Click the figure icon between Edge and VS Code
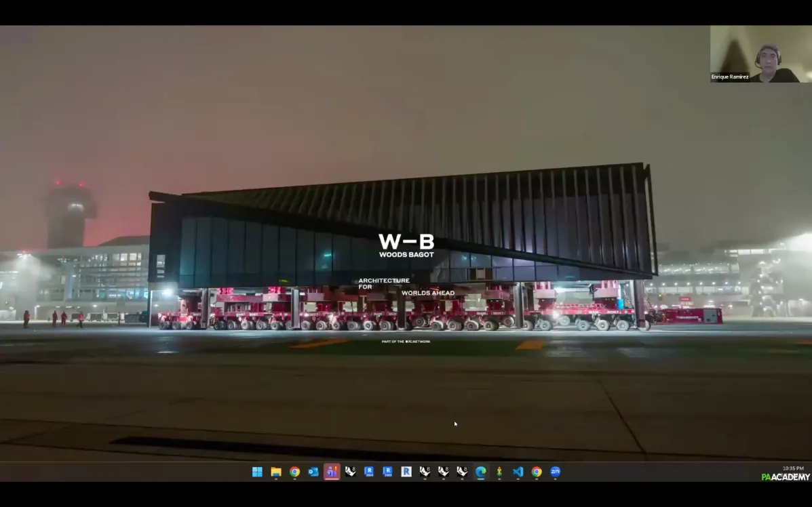The image size is (812, 507). [x=499, y=472]
